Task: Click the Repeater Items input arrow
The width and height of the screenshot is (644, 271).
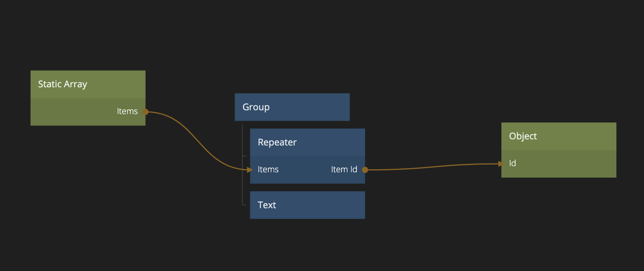Action: pos(250,170)
